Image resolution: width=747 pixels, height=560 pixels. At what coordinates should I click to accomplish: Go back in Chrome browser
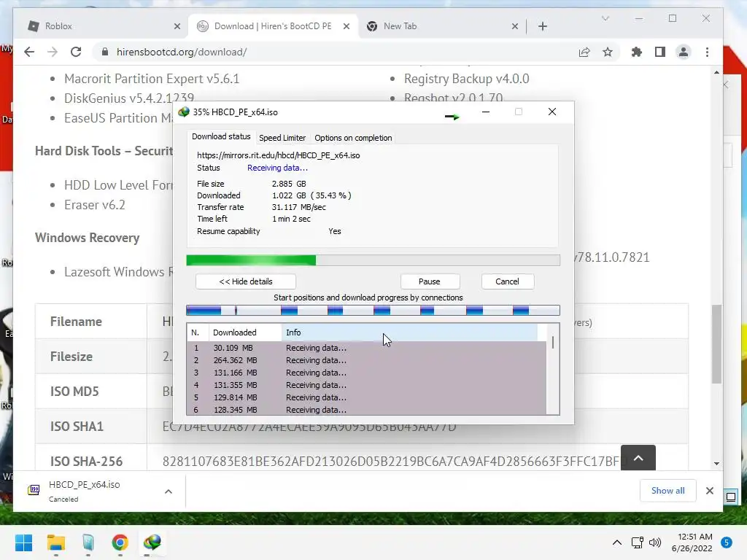tap(29, 52)
